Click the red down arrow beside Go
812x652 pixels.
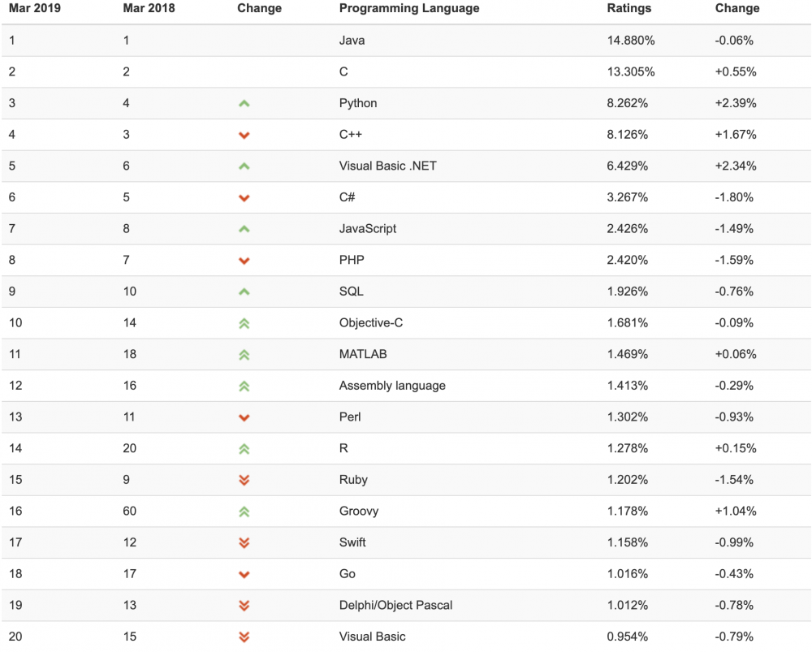point(244,575)
